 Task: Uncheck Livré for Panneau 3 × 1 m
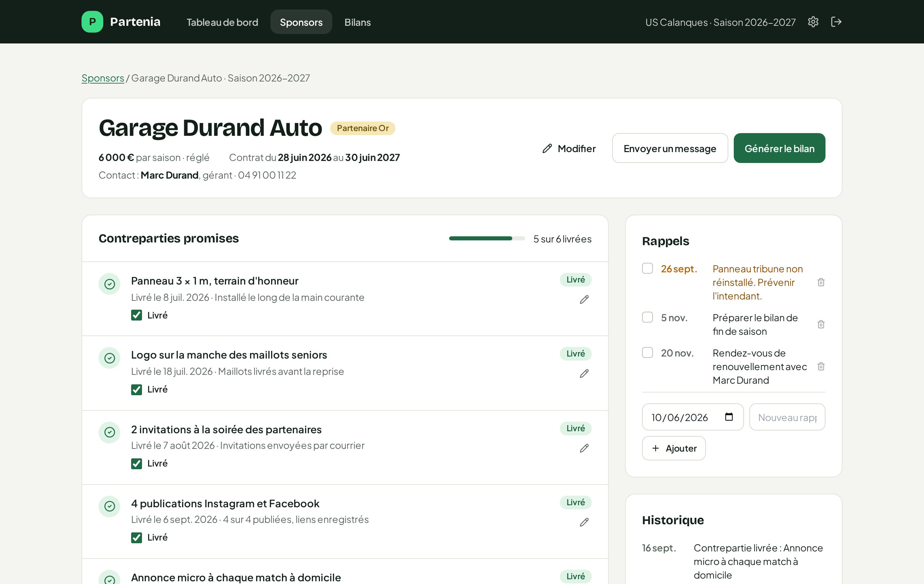tap(136, 315)
